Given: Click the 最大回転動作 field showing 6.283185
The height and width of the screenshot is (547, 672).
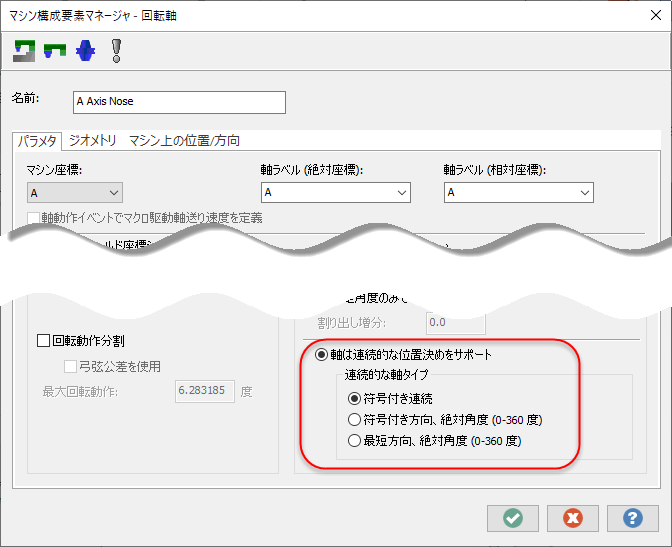Looking at the screenshot, I should coord(204,391).
